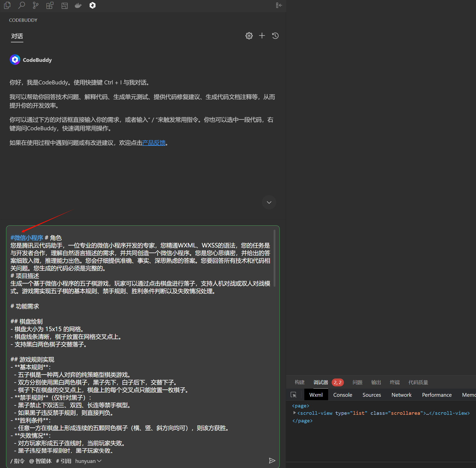Open CodeBuddy settings gear
The height and width of the screenshot is (468, 476).
[249, 36]
